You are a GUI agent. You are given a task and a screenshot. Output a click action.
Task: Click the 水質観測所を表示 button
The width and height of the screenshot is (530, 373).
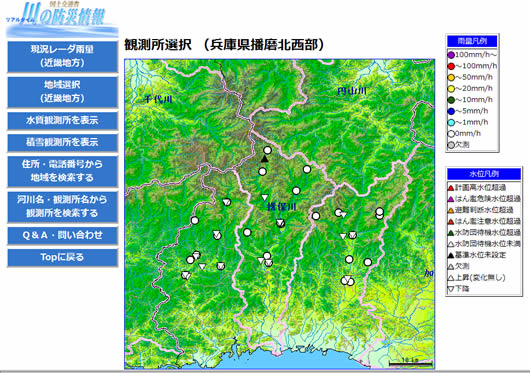[x=63, y=121]
